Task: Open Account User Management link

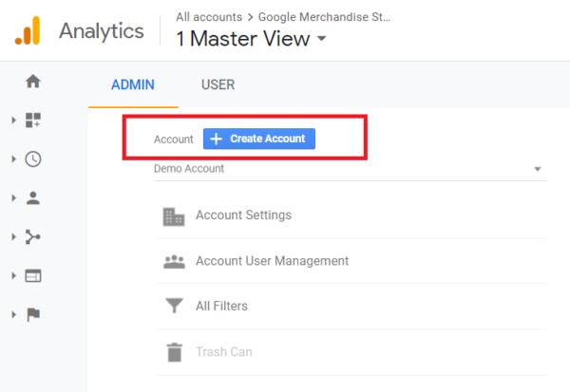Action: [272, 261]
